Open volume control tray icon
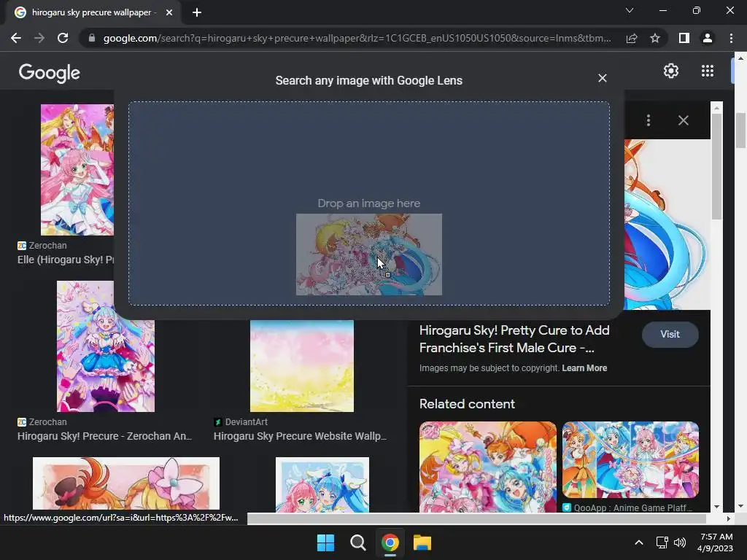Screen dimensions: 747x560 pos(680,542)
